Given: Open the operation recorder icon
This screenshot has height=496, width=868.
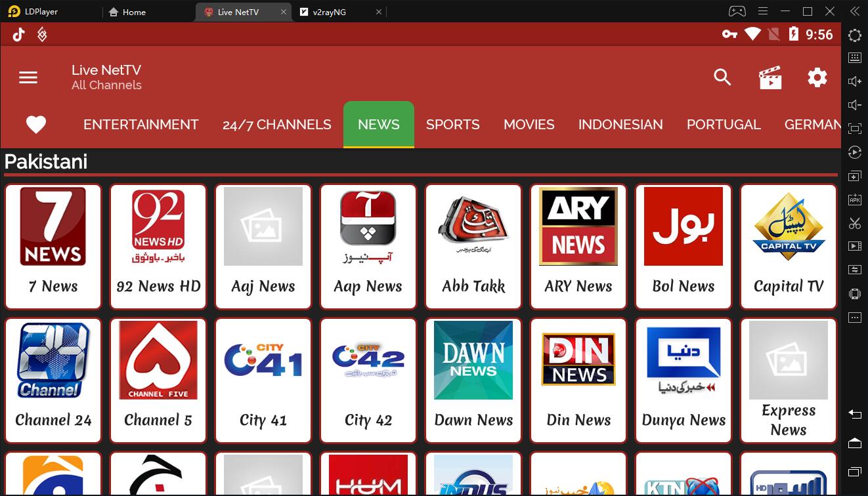Looking at the screenshot, I should [855, 152].
